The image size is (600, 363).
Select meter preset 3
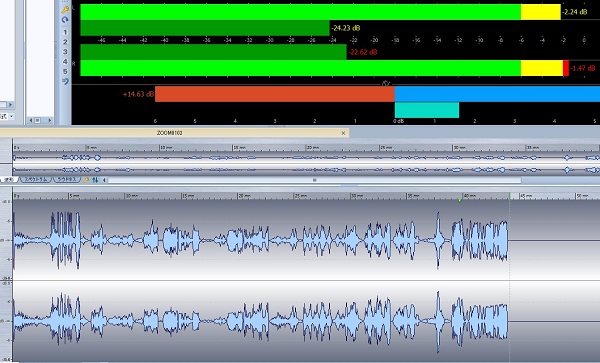(x=65, y=52)
